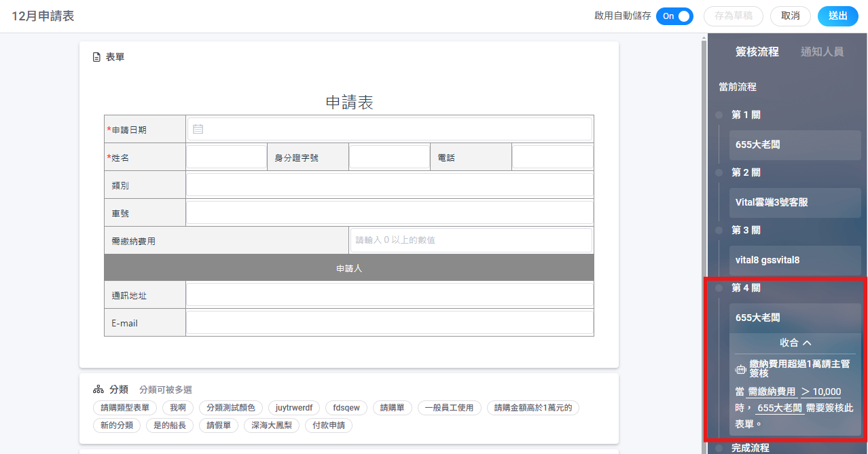Select the 簽核流程 tab
The image size is (868, 454).
click(757, 52)
